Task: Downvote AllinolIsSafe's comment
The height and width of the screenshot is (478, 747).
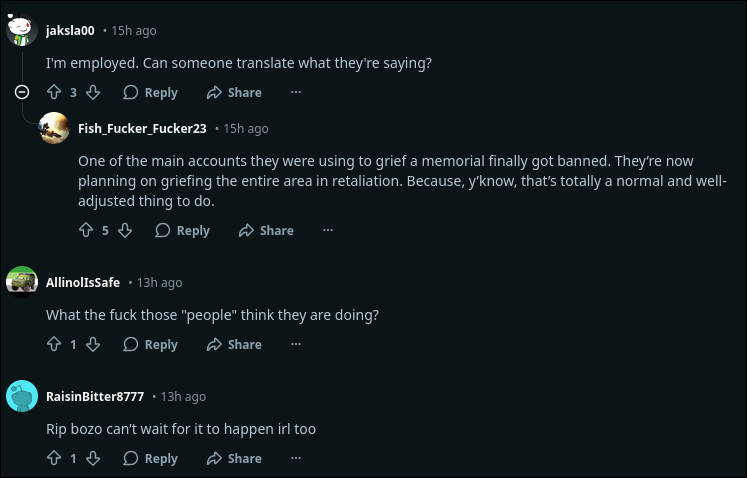Action: 93,344
